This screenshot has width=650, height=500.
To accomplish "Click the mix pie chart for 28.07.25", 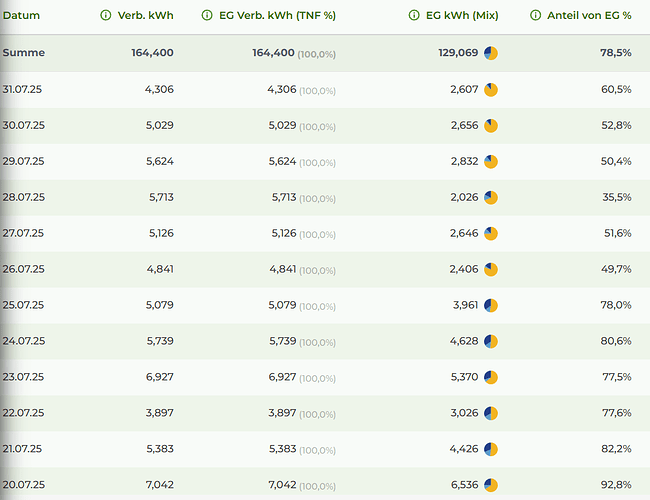I will (x=491, y=197).
